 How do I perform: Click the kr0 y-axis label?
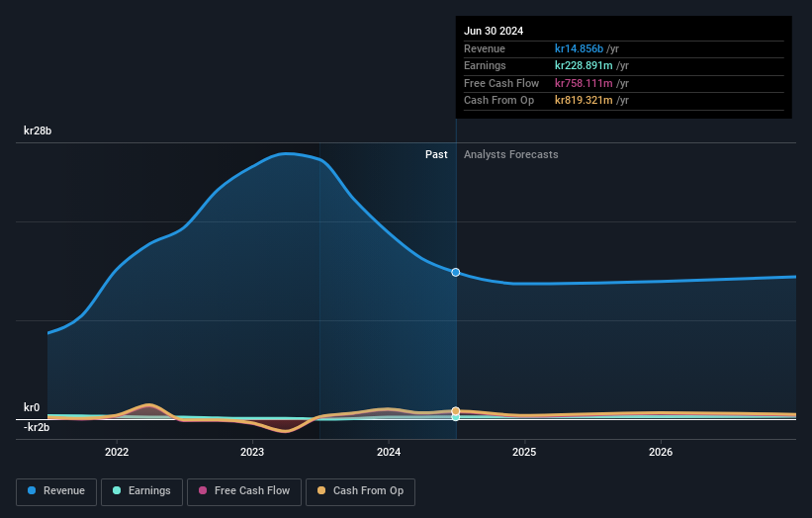pyautogui.click(x=32, y=407)
